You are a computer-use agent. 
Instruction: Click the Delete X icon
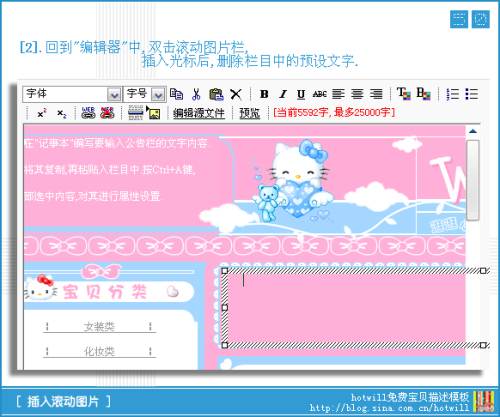tap(236, 94)
